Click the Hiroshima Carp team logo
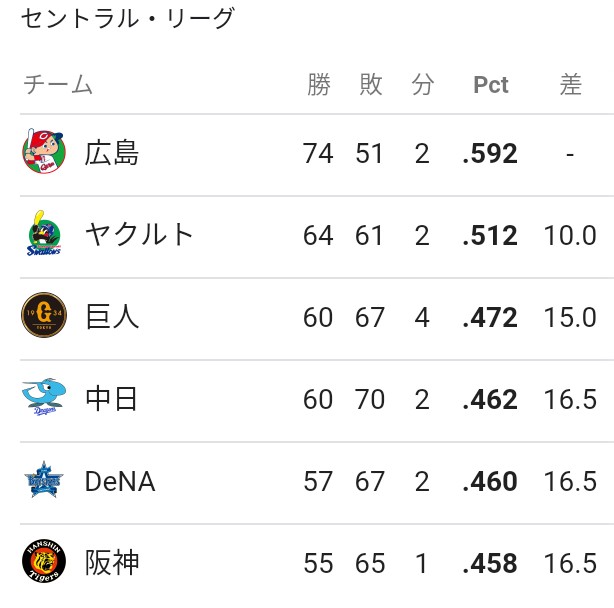Viewport: 614px width, 608px height. click(x=43, y=152)
